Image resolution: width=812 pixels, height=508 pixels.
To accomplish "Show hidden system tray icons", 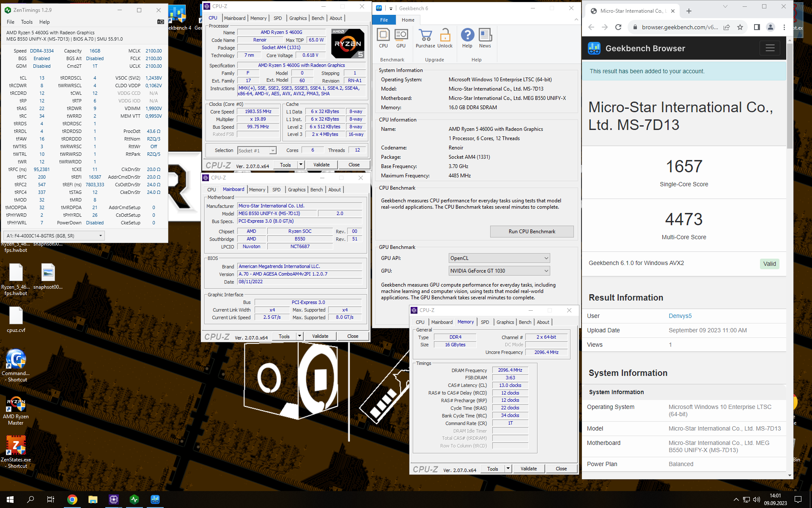I will 736,500.
